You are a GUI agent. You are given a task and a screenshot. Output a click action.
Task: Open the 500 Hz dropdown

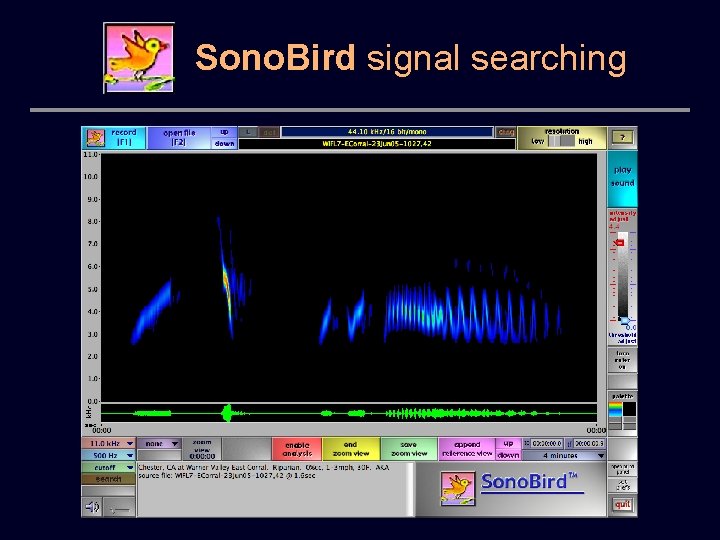pos(108,456)
